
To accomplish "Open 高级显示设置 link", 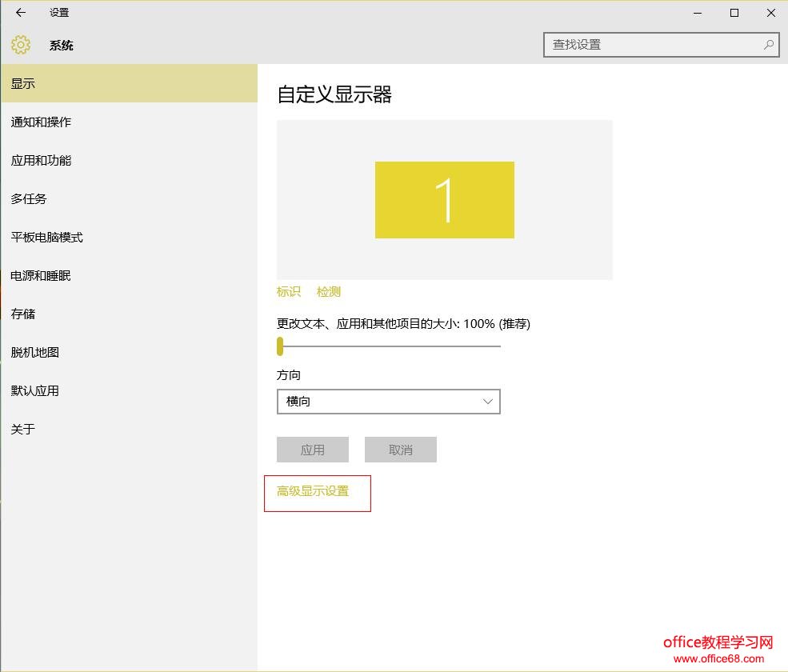I will pos(313,491).
